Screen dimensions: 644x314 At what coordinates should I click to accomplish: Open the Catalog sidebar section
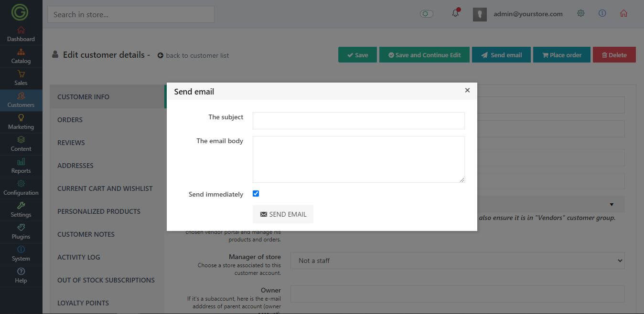(21, 56)
